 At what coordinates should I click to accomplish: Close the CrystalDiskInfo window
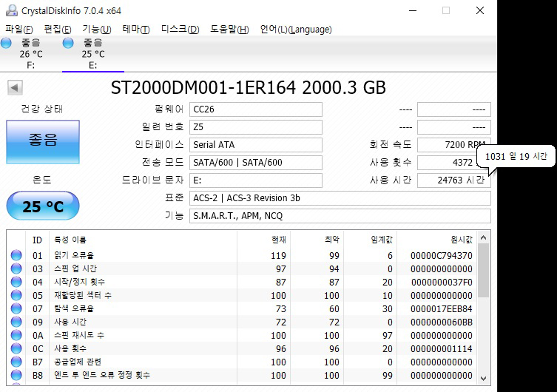coord(480,10)
